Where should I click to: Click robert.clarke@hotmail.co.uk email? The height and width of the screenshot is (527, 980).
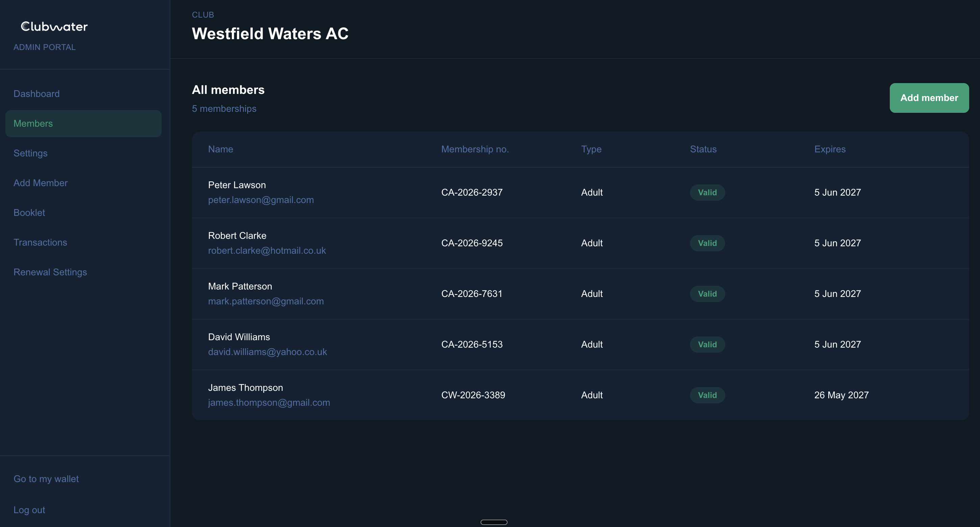tap(267, 251)
